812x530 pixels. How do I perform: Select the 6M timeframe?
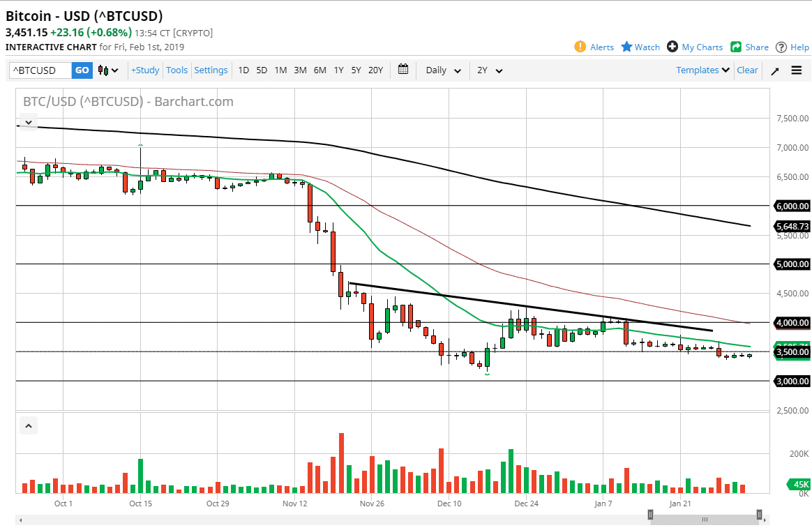[x=319, y=70]
